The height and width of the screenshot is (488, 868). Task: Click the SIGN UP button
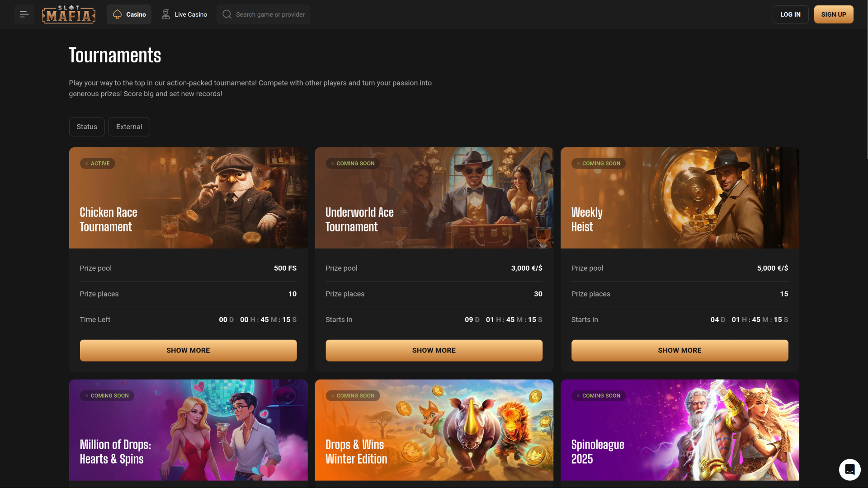point(834,14)
